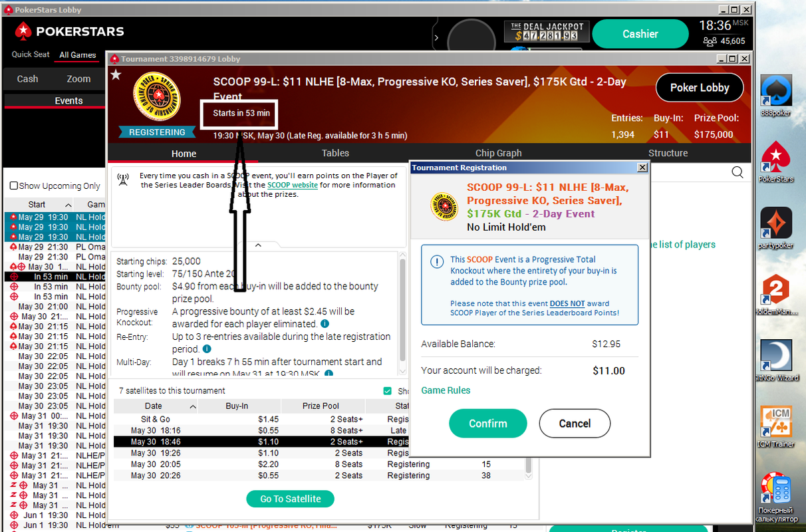
Task: Click the SCOOP logo in the registration dialog
Action: click(444, 206)
